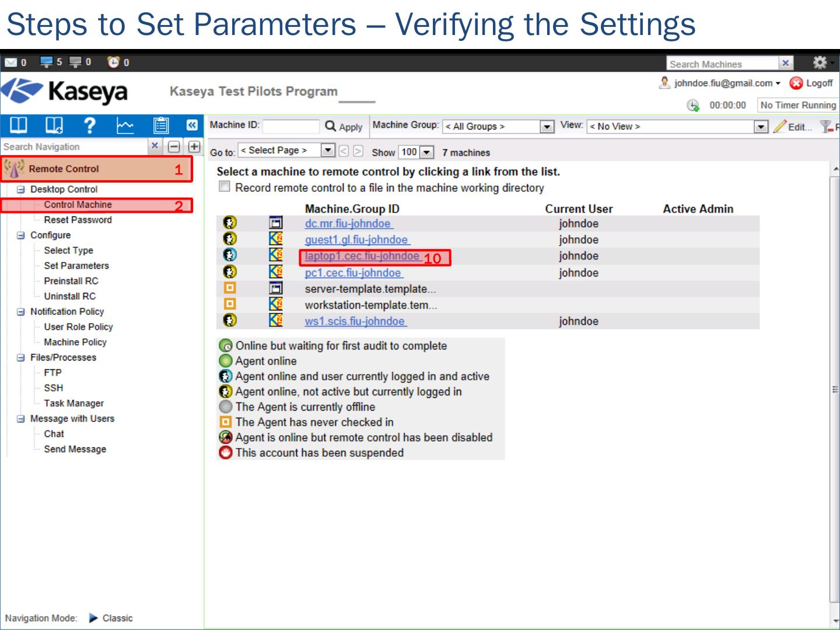The image size is (840, 630).
Task: Click the help question mark icon
Action: coord(89,125)
